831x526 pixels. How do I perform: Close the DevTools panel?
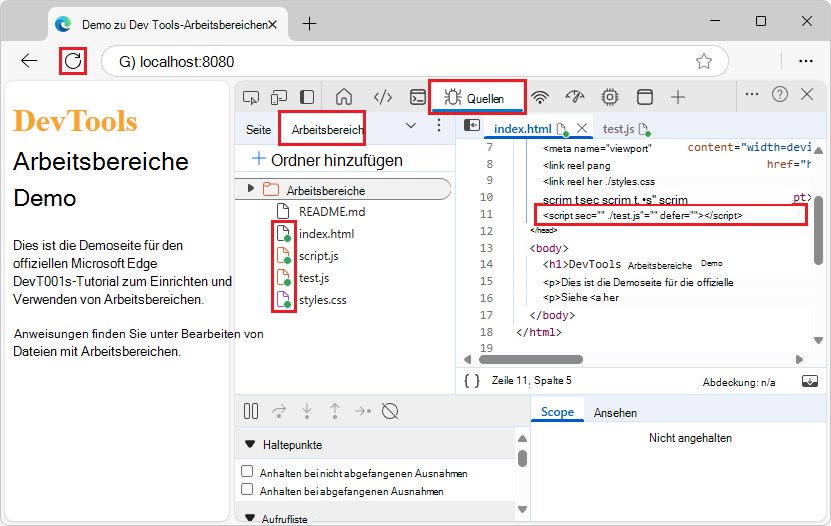tap(807, 94)
